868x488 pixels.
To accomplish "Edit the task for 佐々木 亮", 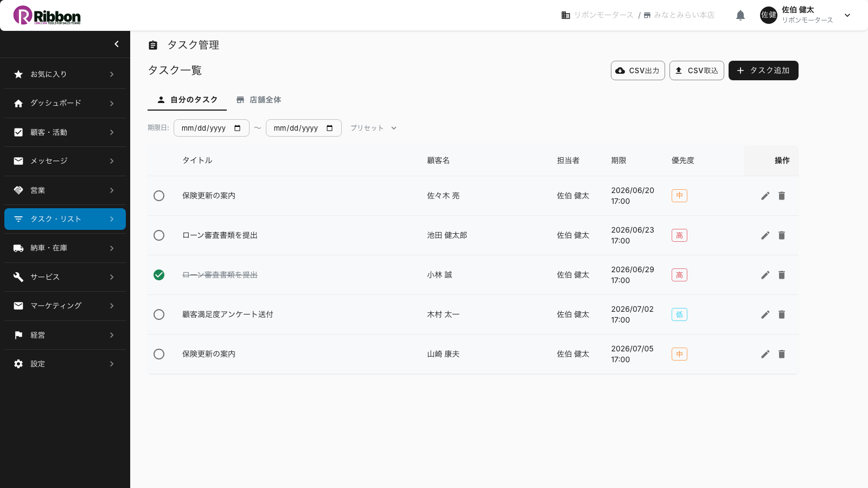I will (x=765, y=196).
